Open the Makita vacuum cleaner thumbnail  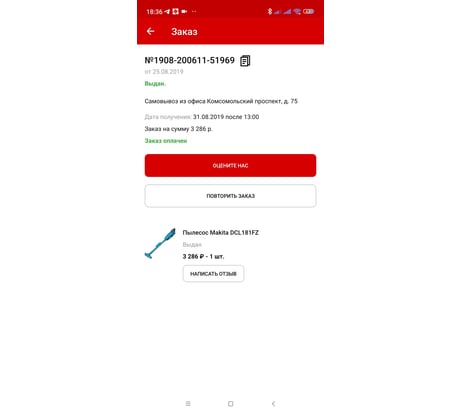pyautogui.click(x=160, y=243)
